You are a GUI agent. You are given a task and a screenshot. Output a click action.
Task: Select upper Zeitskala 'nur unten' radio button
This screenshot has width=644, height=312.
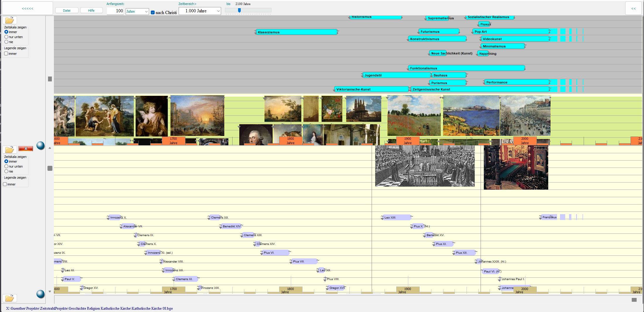click(x=6, y=37)
